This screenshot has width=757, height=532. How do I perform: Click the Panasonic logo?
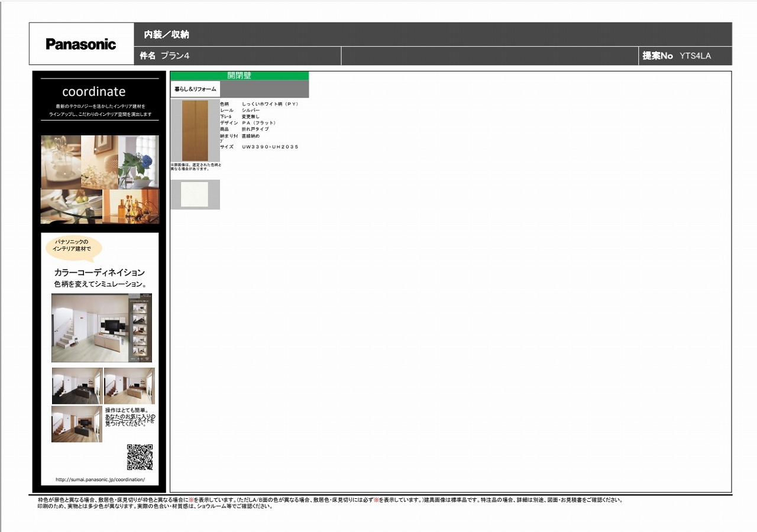(x=81, y=44)
